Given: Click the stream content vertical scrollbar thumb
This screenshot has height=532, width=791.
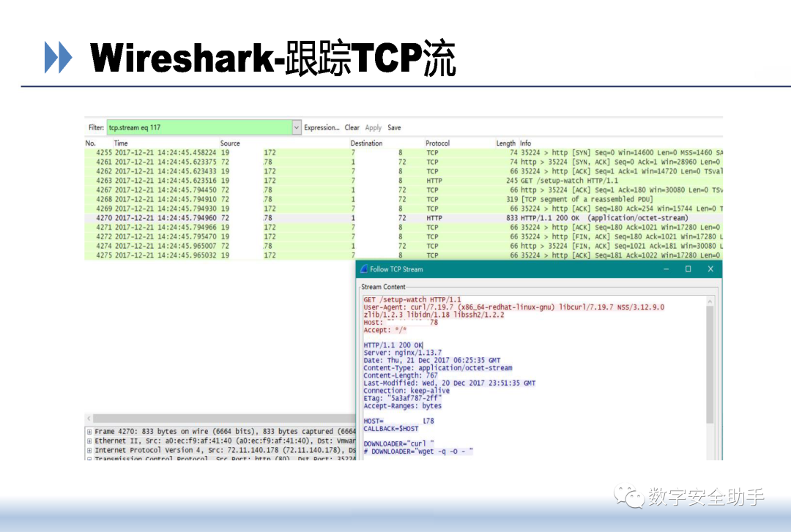Looking at the screenshot, I should point(710,364).
